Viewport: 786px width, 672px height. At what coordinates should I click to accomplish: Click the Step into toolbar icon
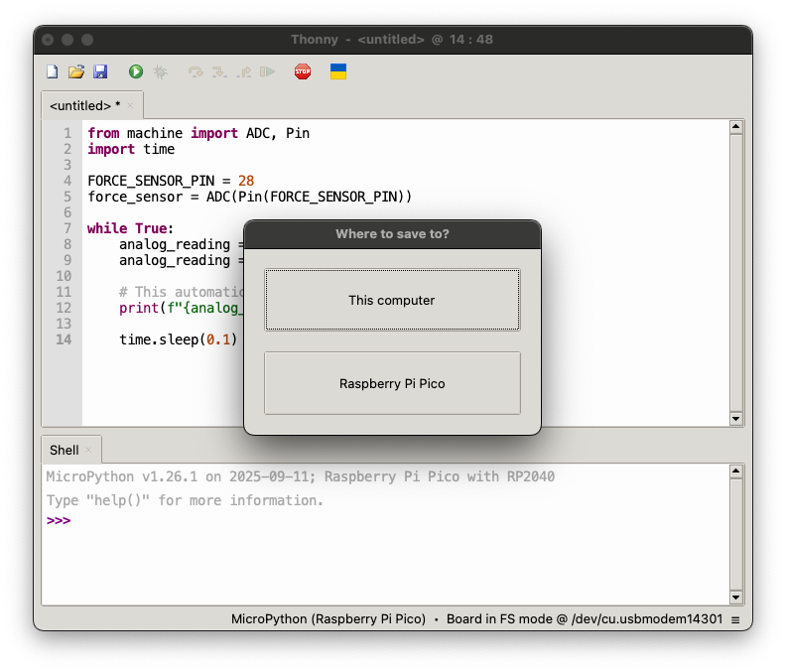218,71
